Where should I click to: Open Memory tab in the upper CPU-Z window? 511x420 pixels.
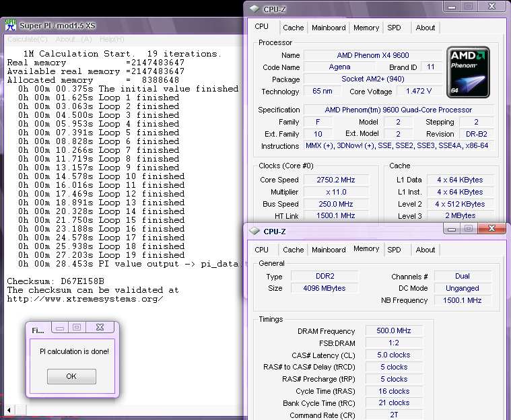[366, 28]
